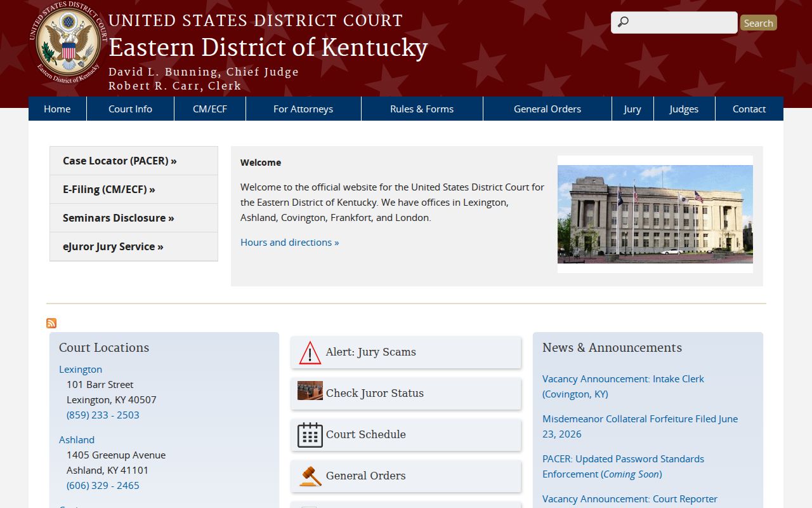Open General Orders quick link button
This screenshot has width=812, height=508.
pos(406,476)
